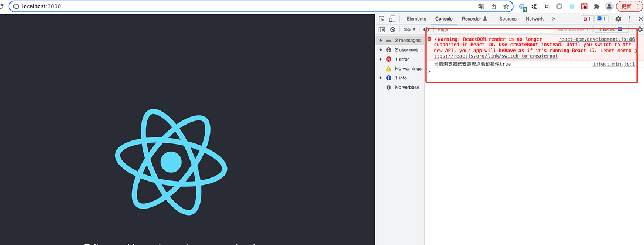Open the Network tab
The width and height of the screenshot is (644, 245).
(x=534, y=19)
